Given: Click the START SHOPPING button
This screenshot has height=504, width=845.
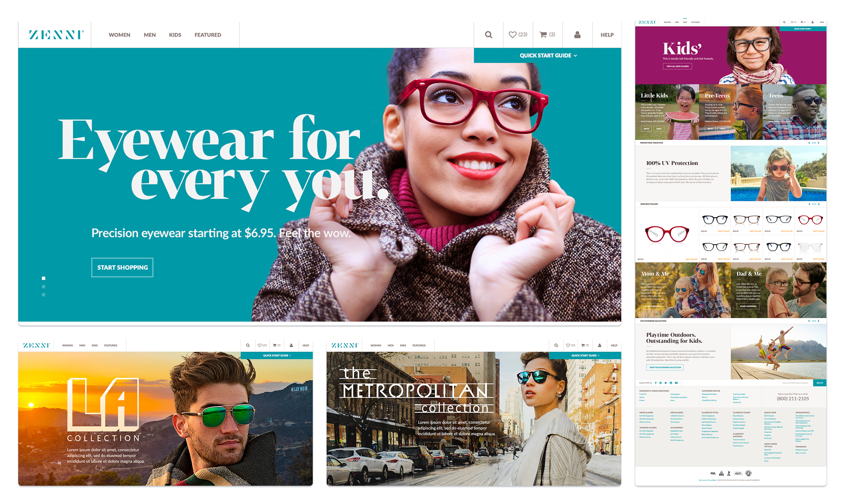Looking at the screenshot, I should click(122, 268).
